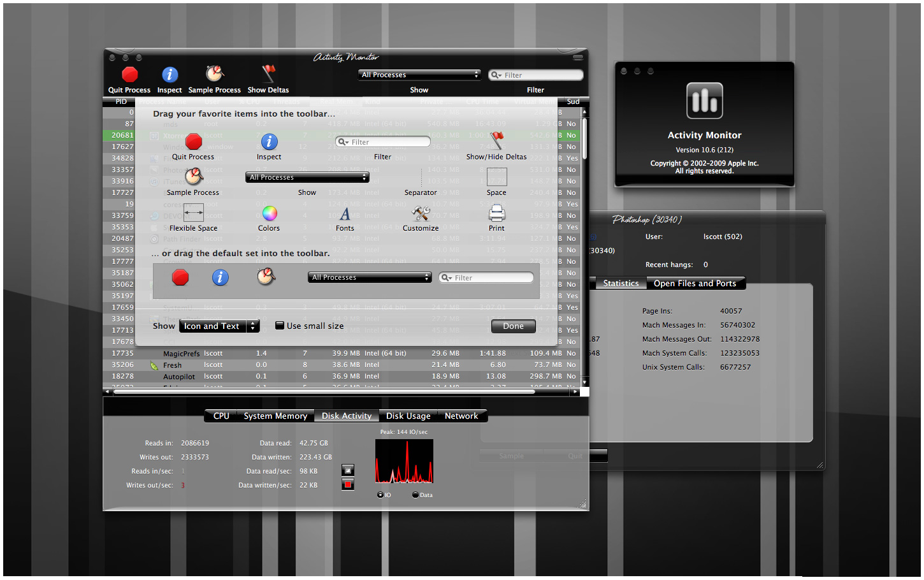Click the upper graph control button beside chart
This screenshot has width=924, height=580.
(348, 470)
